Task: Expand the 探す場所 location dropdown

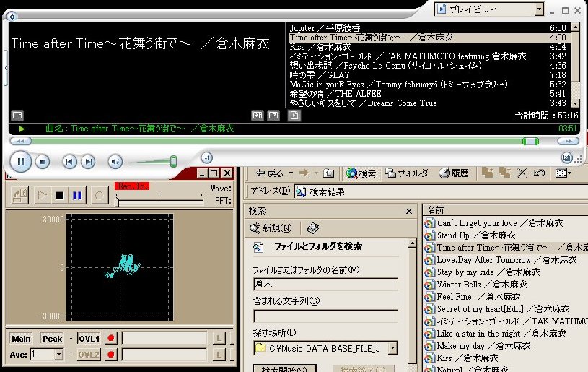Action: 392,349
